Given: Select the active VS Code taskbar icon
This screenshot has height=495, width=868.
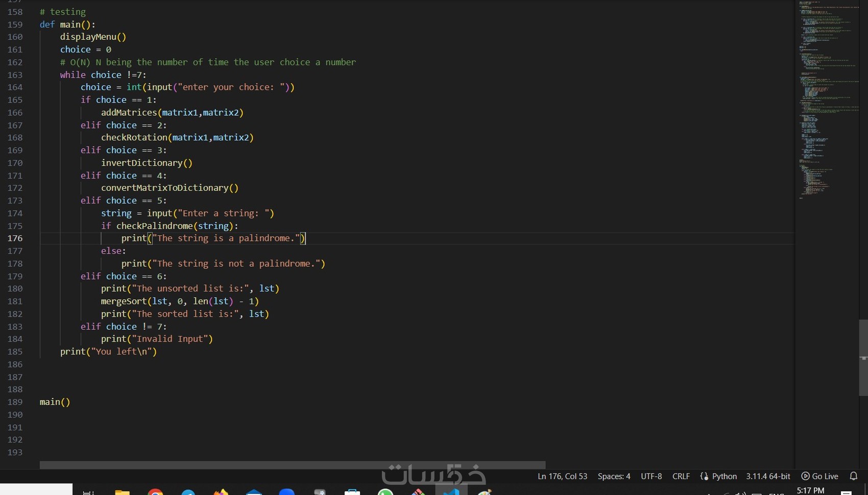Looking at the screenshot, I should pos(451,492).
